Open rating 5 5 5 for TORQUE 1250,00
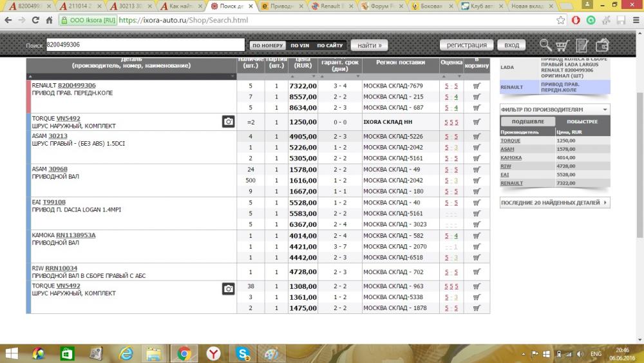Image resolution: width=644 pixels, height=363 pixels. (x=451, y=123)
